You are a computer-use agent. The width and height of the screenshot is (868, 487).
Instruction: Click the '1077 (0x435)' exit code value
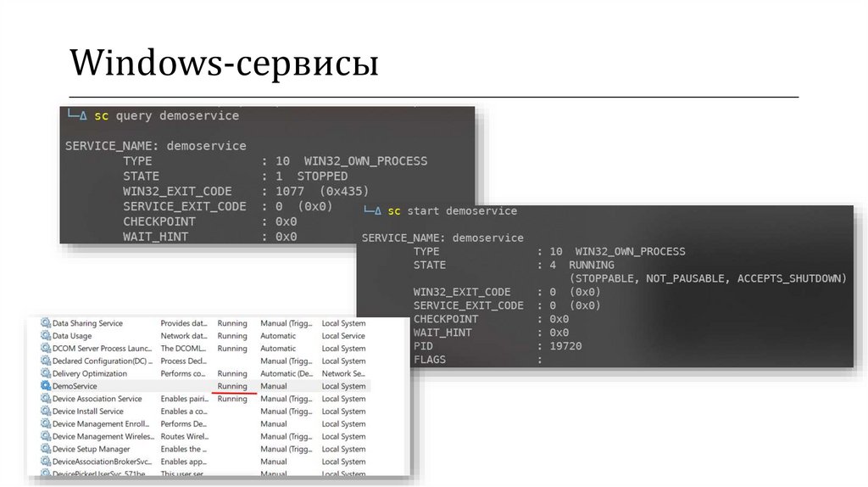point(322,191)
